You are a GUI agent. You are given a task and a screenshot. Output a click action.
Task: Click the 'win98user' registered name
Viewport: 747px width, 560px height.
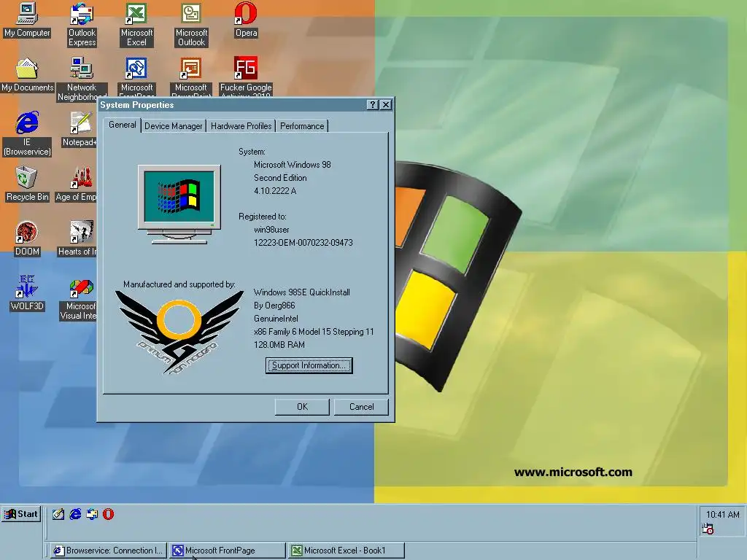point(271,230)
